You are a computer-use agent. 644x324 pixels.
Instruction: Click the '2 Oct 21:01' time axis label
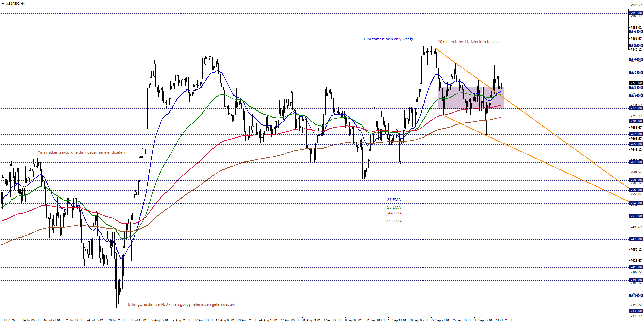pyautogui.click(x=504, y=320)
